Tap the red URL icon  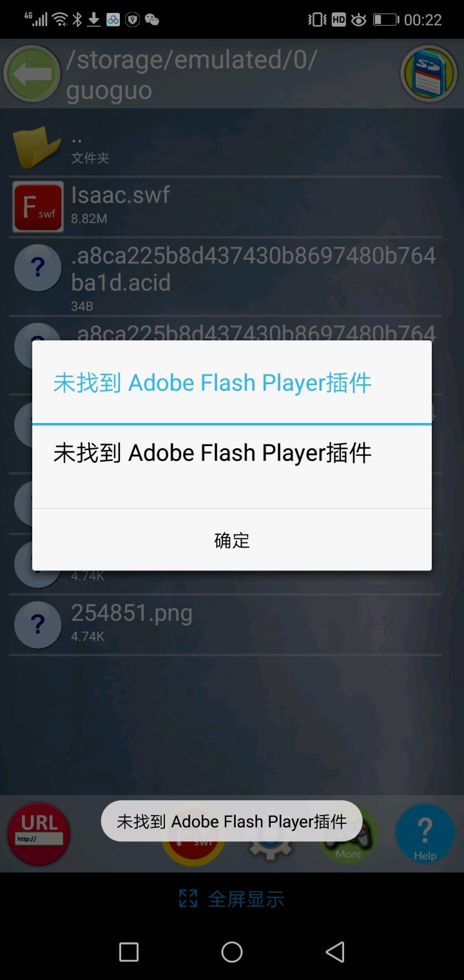pyautogui.click(x=39, y=834)
